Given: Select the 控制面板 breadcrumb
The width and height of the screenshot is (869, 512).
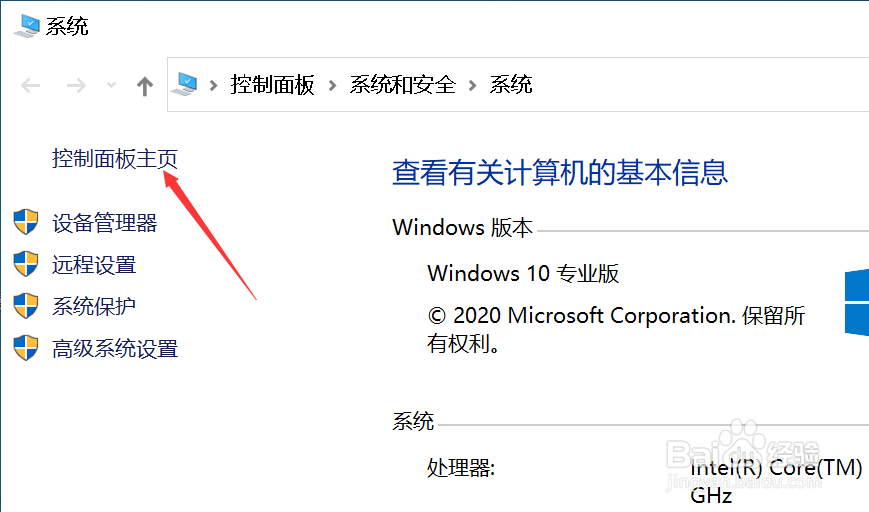Looking at the screenshot, I should coord(273,85).
